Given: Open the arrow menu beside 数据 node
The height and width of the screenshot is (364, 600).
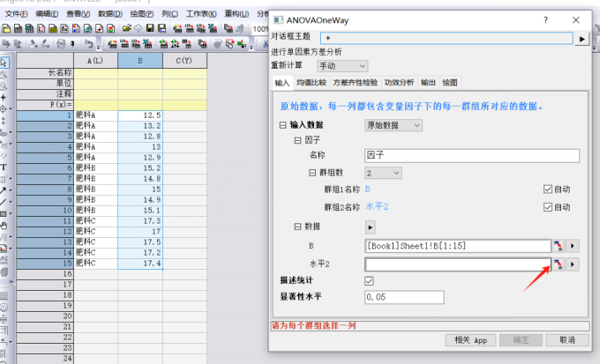Looking at the screenshot, I should click(370, 227).
